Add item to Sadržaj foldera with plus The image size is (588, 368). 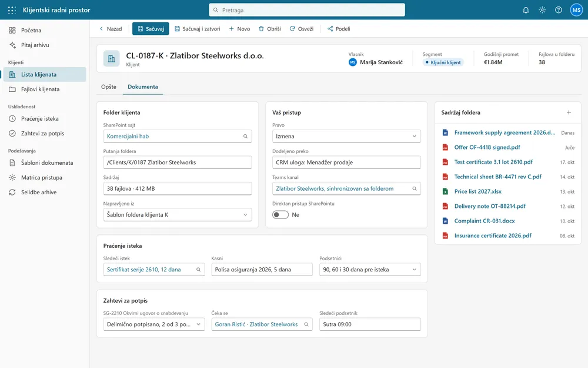[x=569, y=112]
